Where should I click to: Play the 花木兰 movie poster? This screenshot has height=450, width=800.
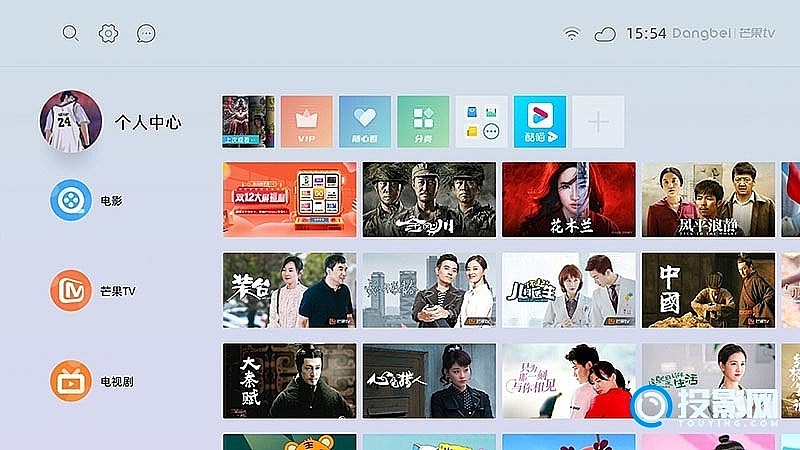(569, 199)
